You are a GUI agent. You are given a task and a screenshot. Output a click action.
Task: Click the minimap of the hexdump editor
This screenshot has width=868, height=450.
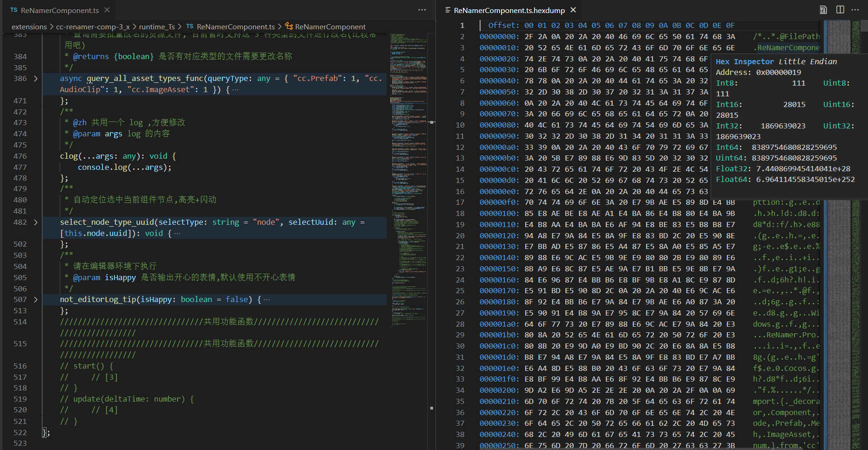(841, 235)
